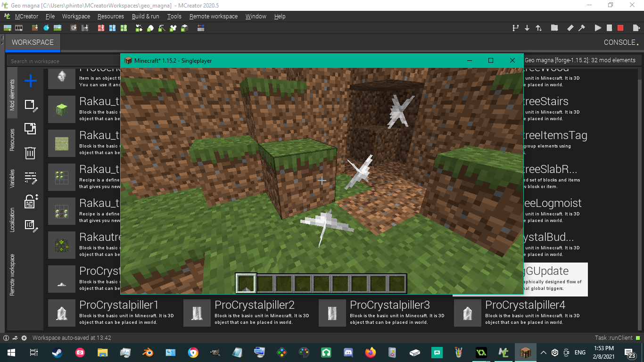Image resolution: width=644 pixels, height=362 pixels.
Task: Select the Remote workspace side tab
Action: [x=12, y=275]
